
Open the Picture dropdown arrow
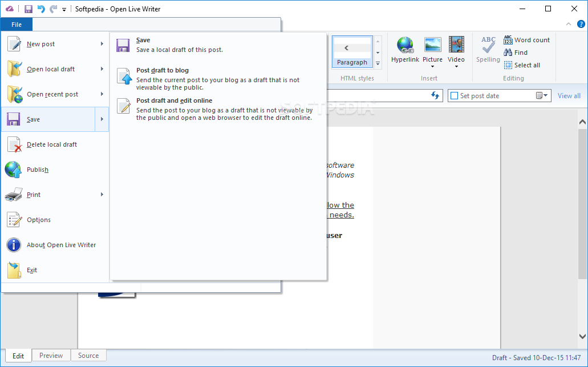[x=432, y=67]
